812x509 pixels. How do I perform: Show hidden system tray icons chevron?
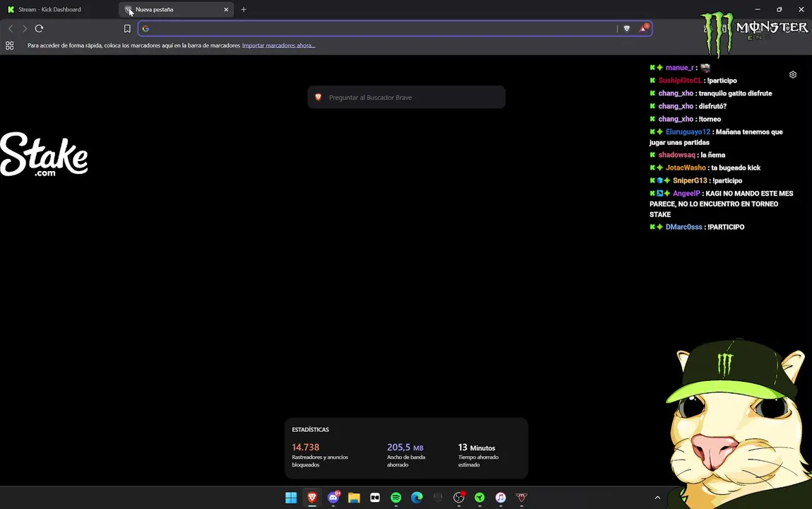(x=658, y=498)
